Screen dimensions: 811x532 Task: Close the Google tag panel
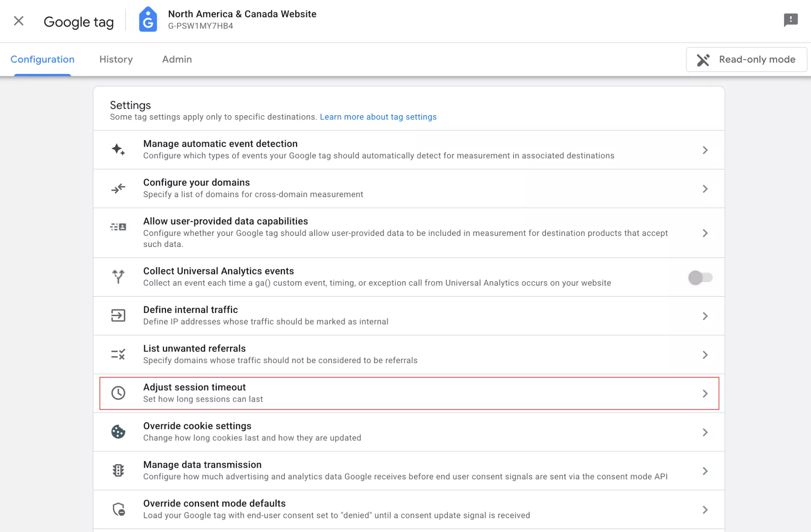19,21
